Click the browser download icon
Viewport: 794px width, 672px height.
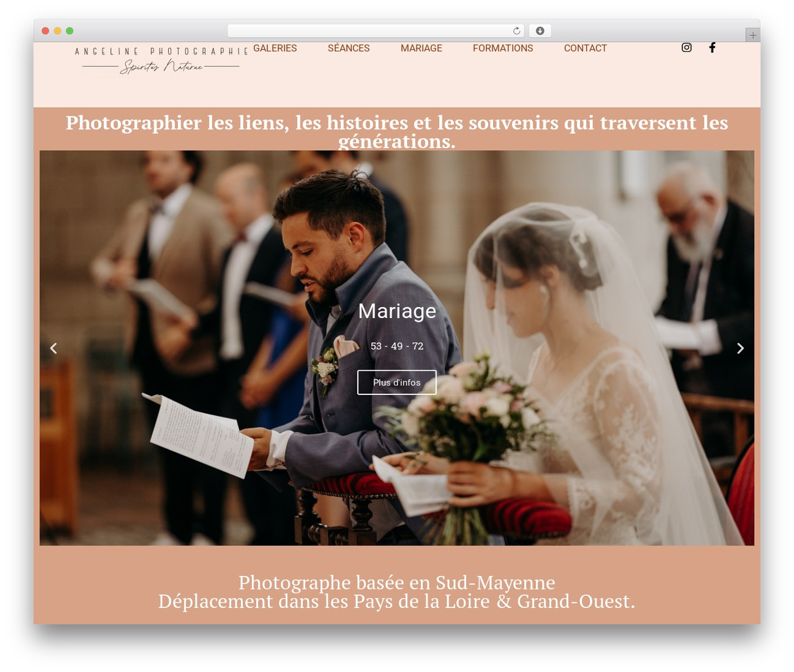[540, 31]
